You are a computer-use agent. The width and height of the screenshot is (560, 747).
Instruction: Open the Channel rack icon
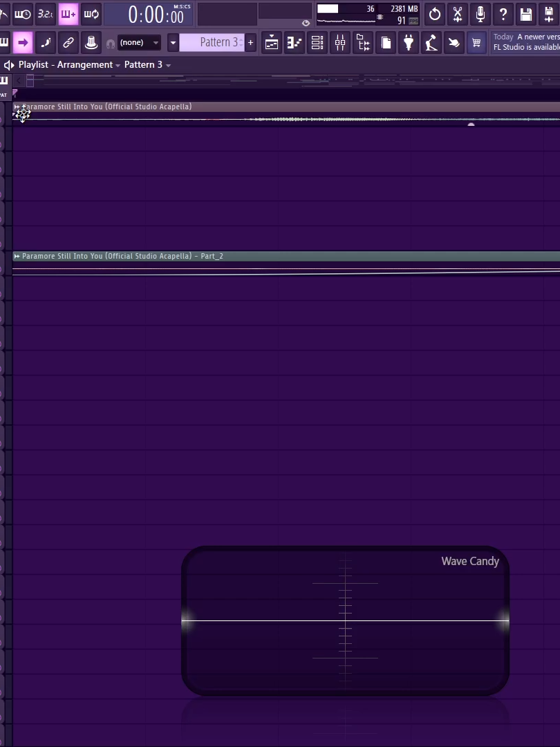(x=317, y=42)
